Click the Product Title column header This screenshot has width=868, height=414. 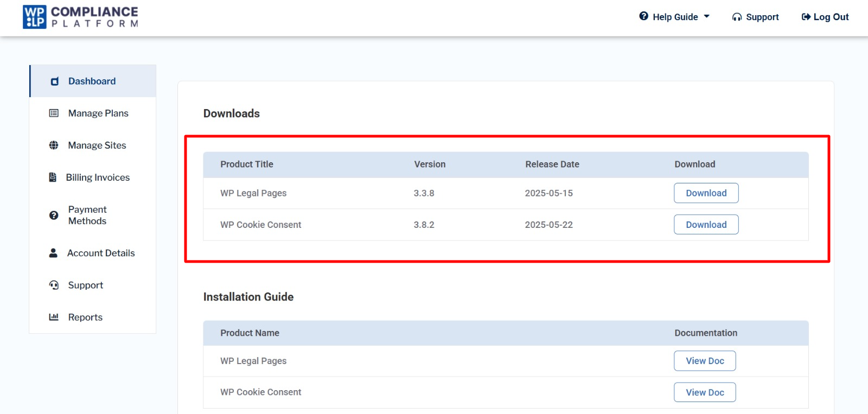pos(247,164)
